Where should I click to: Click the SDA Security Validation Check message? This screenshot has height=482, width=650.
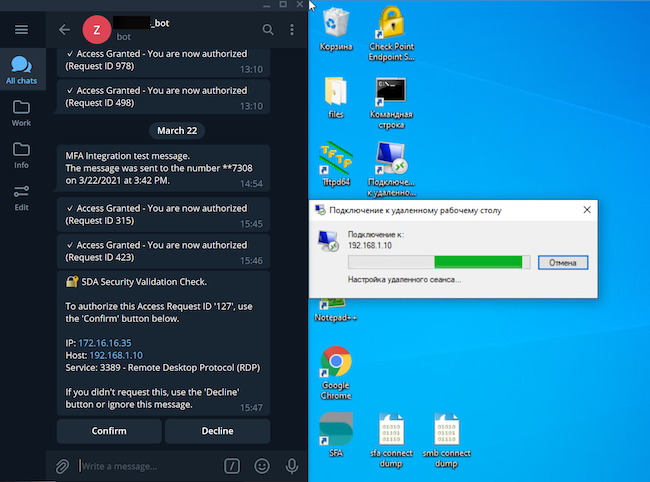point(163,343)
